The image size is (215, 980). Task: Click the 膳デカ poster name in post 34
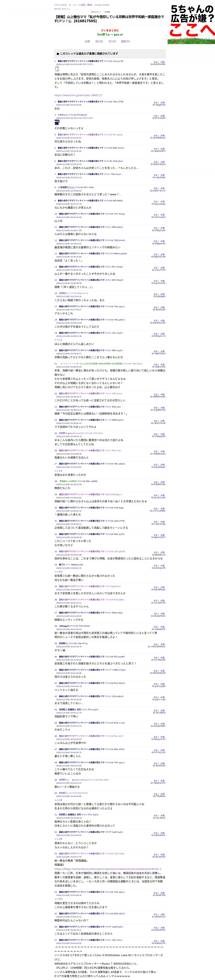point(62,565)
